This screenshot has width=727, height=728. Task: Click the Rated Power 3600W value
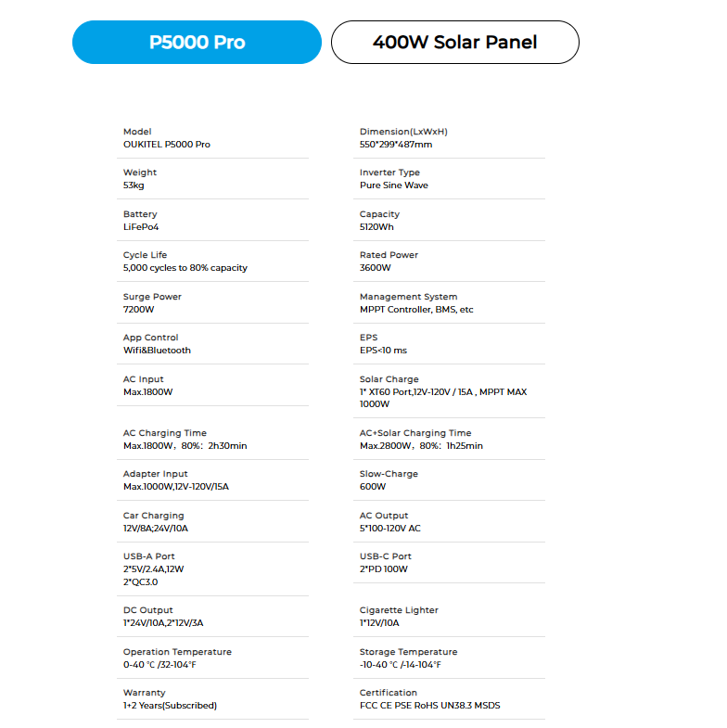click(x=375, y=268)
